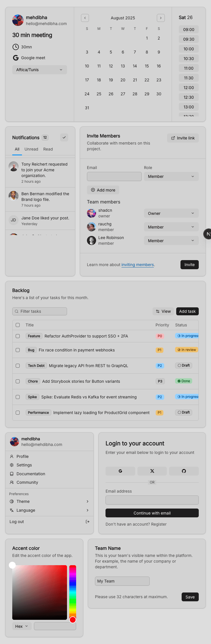Check the Migrate legacy API task row
The height and width of the screenshot is (644, 211).
18,366
